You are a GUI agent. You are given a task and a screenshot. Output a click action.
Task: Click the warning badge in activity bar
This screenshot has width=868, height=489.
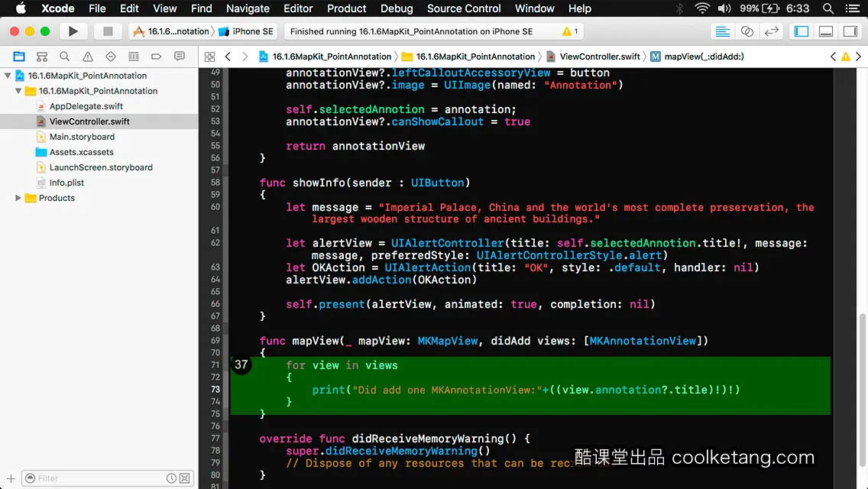point(570,31)
